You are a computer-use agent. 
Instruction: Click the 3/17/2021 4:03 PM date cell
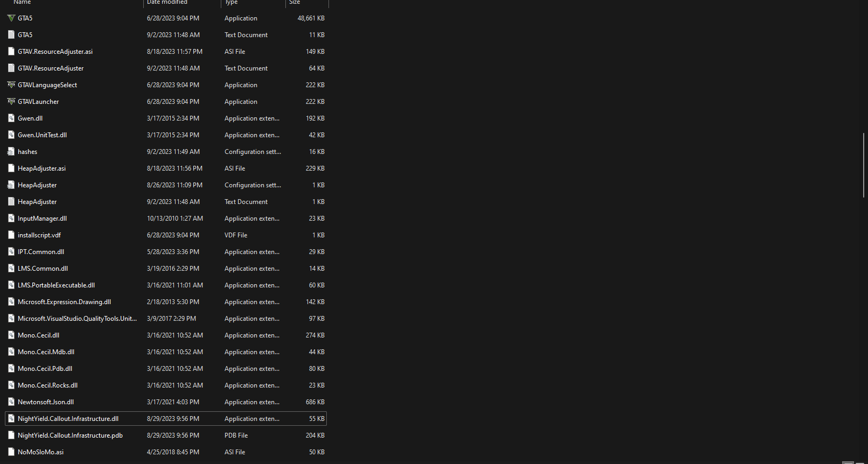coord(173,402)
